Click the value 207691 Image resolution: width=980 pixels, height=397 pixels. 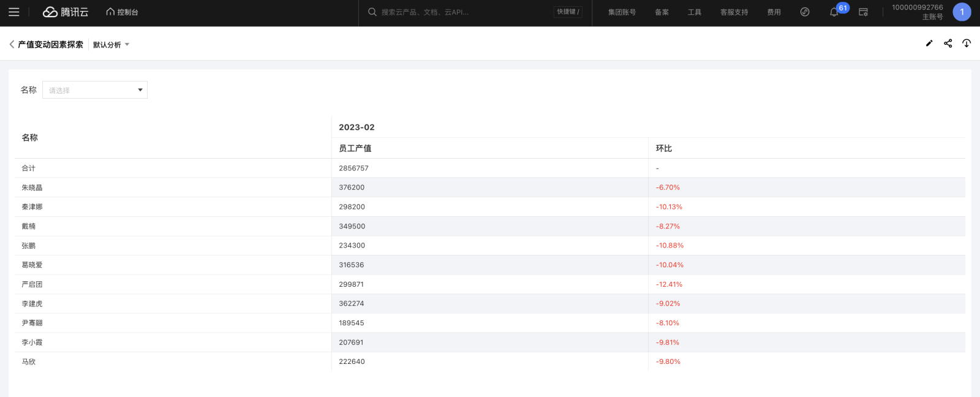[352, 342]
